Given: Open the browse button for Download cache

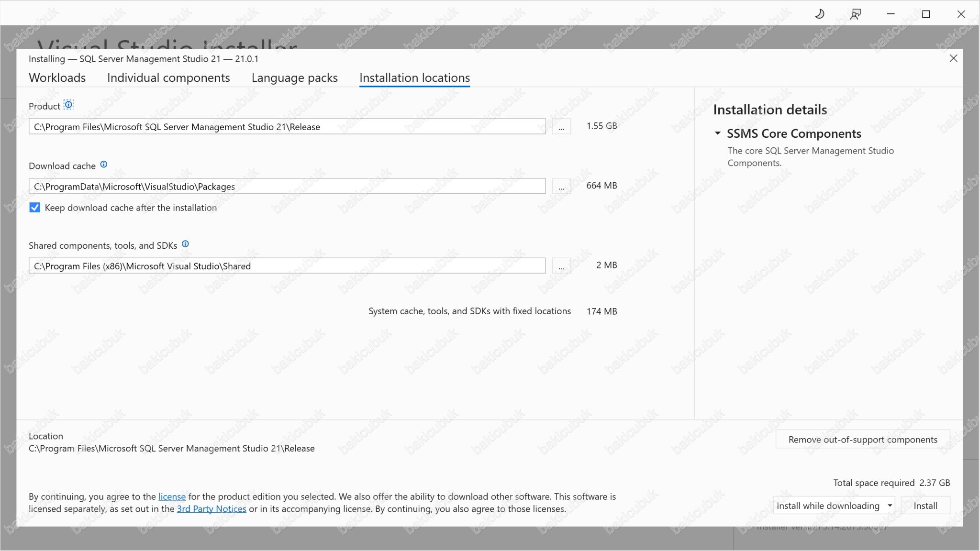Looking at the screenshot, I should point(561,186).
